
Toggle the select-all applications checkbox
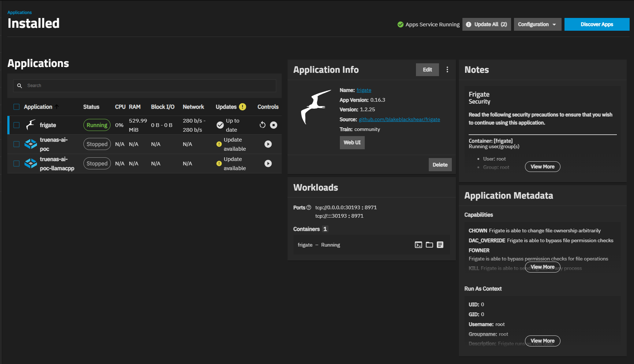(16, 107)
